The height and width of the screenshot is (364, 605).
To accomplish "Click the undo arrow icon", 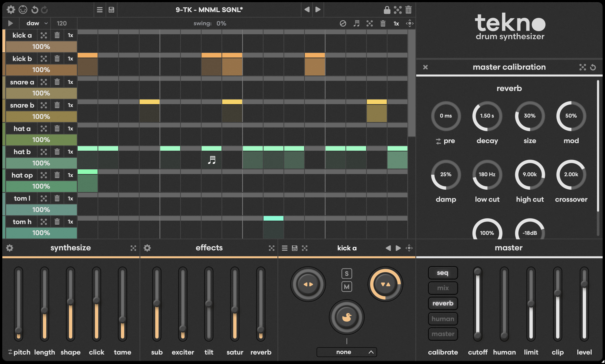I will tap(35, 10).
